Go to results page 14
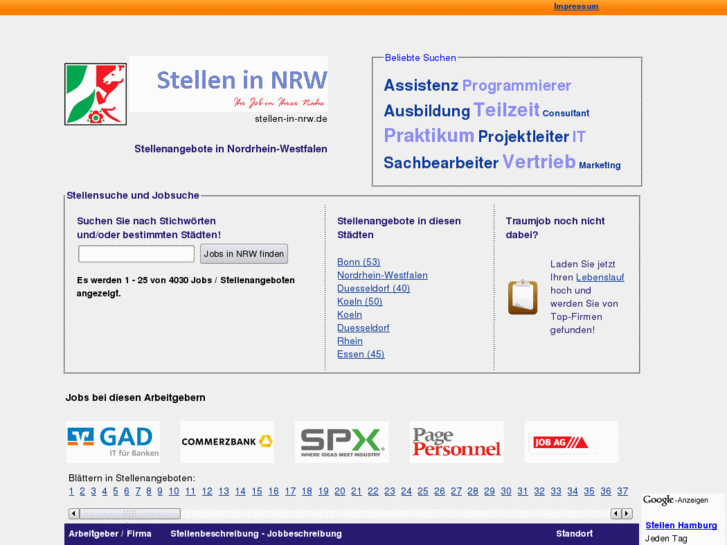727x545 pixels. 240,491
